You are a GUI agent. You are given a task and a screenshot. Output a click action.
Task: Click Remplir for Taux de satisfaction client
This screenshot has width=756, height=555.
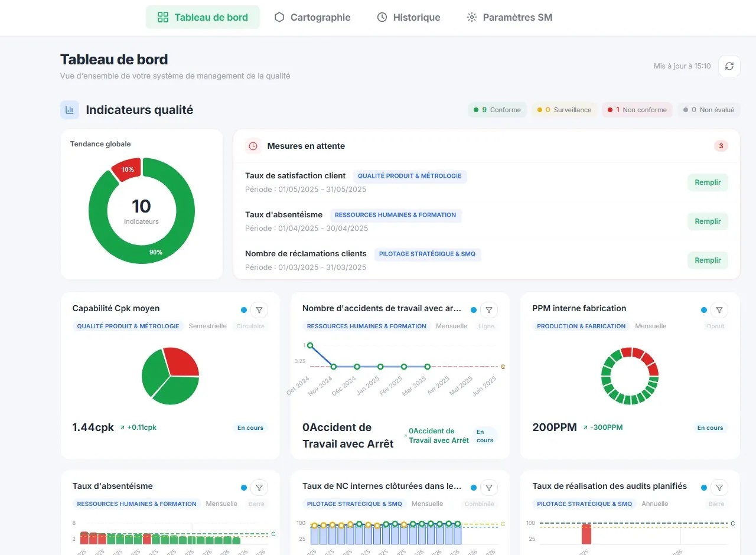[x=708, y=182]
